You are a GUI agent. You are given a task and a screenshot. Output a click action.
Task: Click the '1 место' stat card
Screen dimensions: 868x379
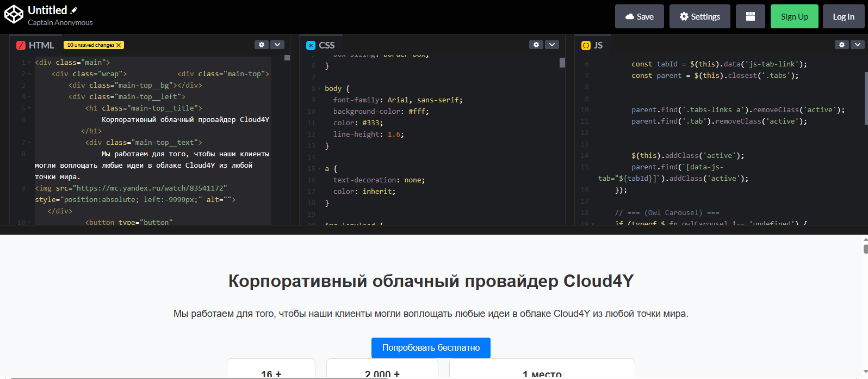(x=542, y=369)
